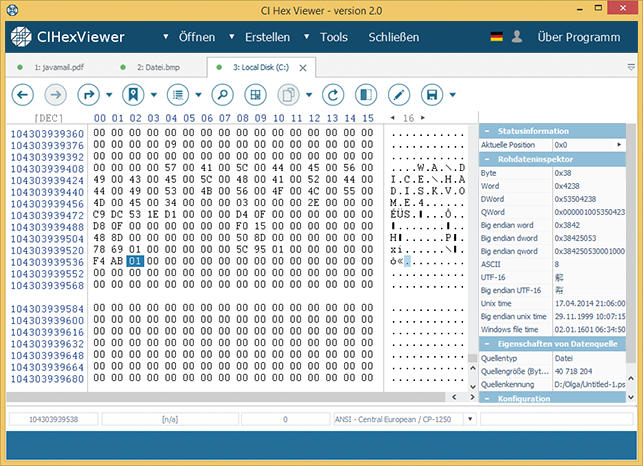The height and width of the screenshot is (466, 643).
Task: Click the bookmark toolbar icon
Action: pos(133,95)
